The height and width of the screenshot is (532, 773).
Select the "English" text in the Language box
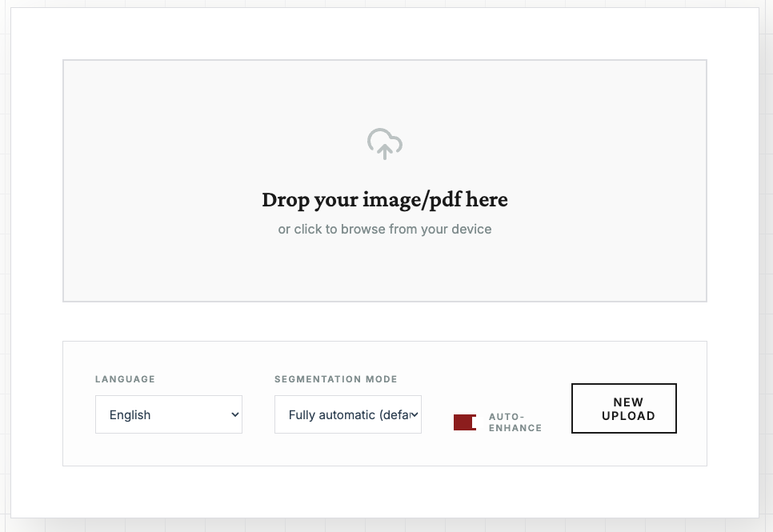tap(130, 415)
